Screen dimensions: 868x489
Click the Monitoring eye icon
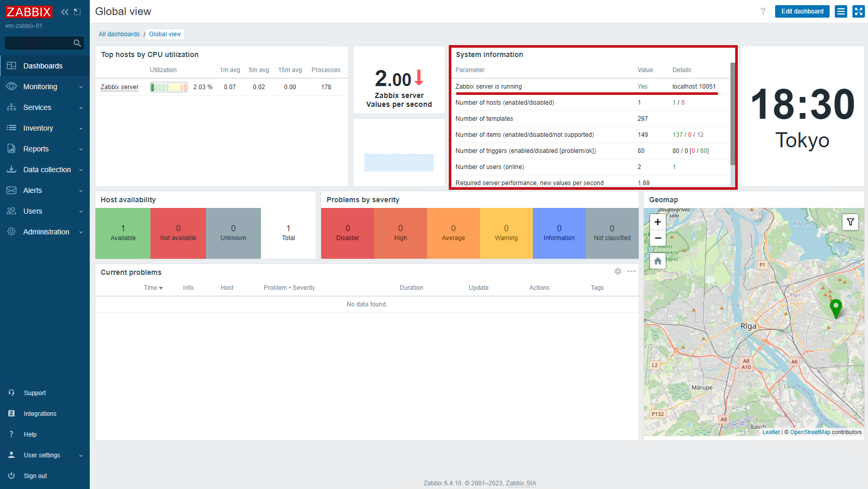click(11, 87)
